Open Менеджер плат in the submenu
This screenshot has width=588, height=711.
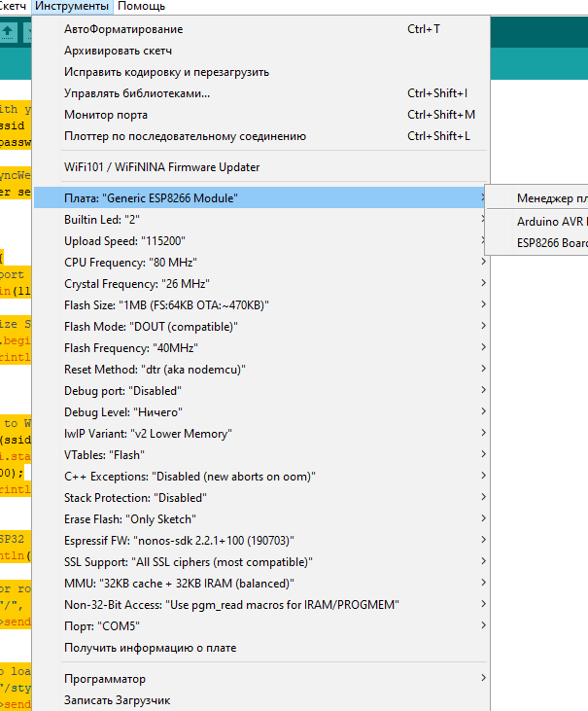tap(536, 197)
